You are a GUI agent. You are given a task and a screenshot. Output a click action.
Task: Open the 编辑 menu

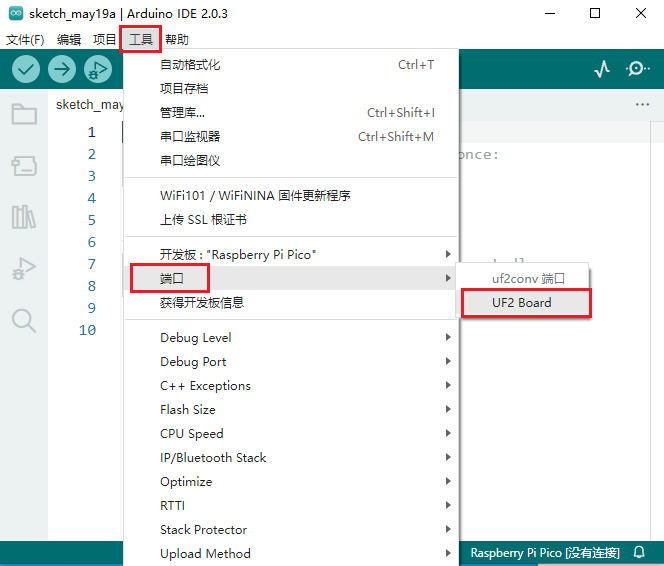[x=69, y=39]
